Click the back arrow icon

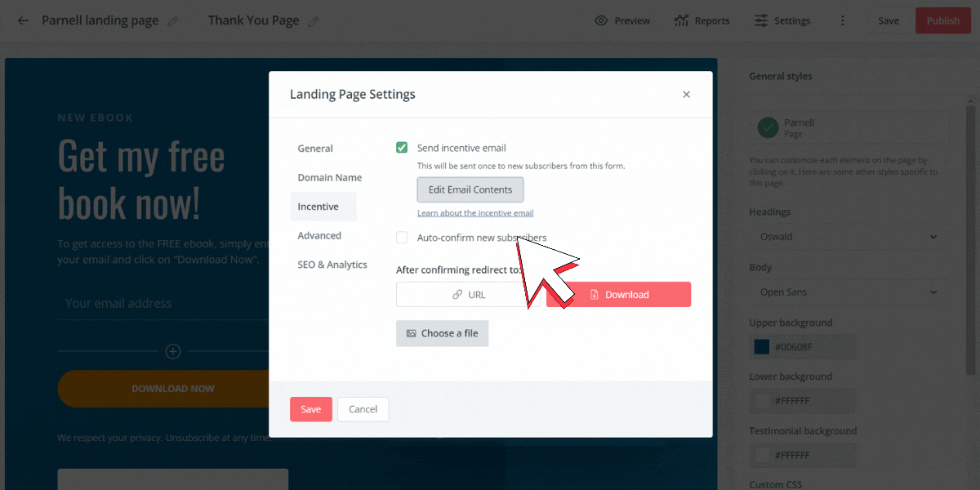[x=23, y=20]
